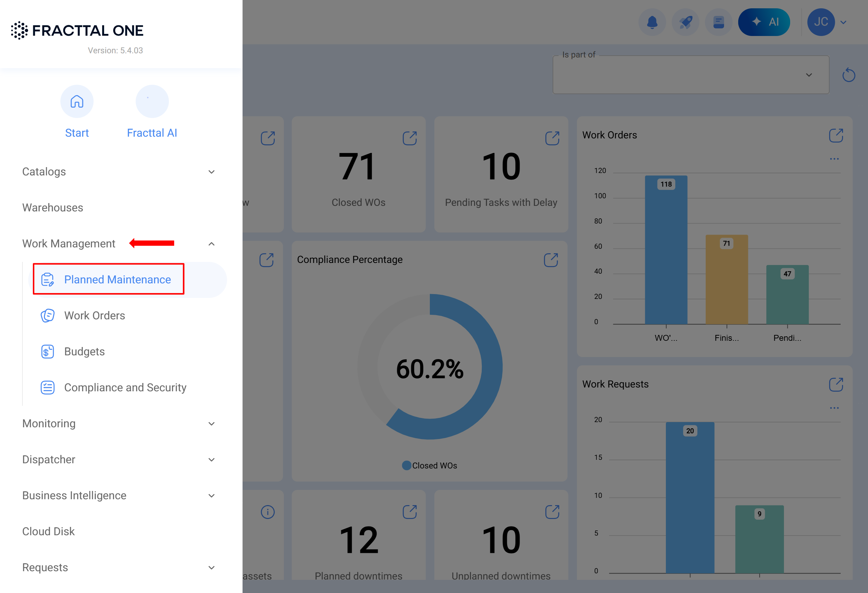Open Compliance and Security item
The height and width of the screenshot is (593, 868).
pyautogui.click(x=125, y=387)
